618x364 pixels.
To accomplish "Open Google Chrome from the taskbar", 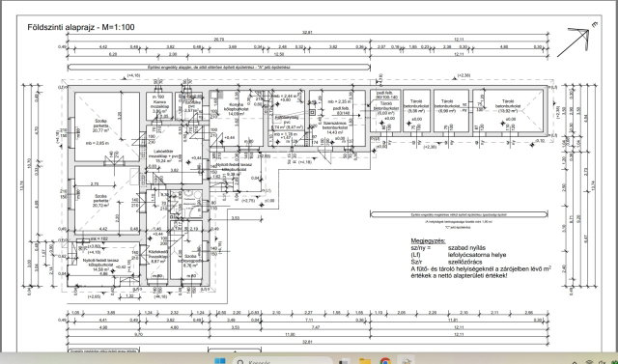I will (x=385, y=361).
